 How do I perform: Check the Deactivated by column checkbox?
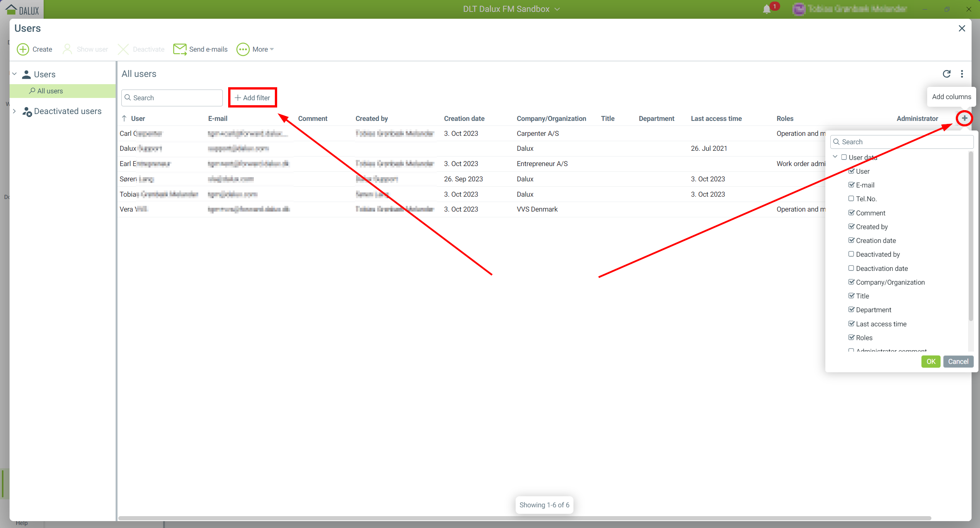pyautogui.click(x=851, y=254)
